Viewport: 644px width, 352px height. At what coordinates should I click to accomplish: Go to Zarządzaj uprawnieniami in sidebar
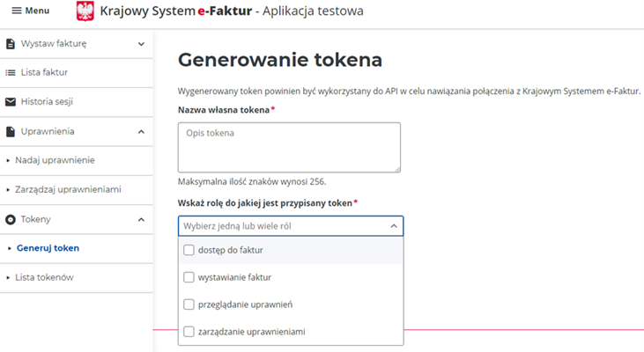[68, 189]
